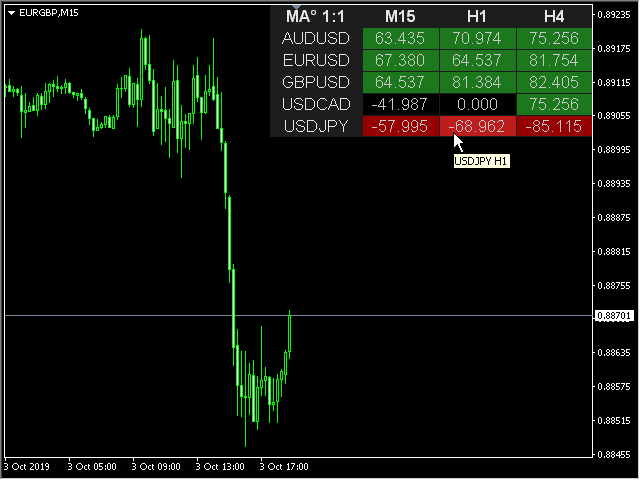The width and height of the screenshot is (640, 480).
Task: Click the EURUSD H1 cell showing 64.537
Action: [x=477, y=60]
